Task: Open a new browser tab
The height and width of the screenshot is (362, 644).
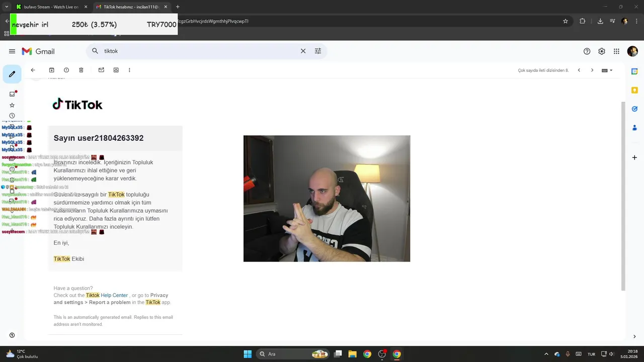Action: (x=178, y=7)
